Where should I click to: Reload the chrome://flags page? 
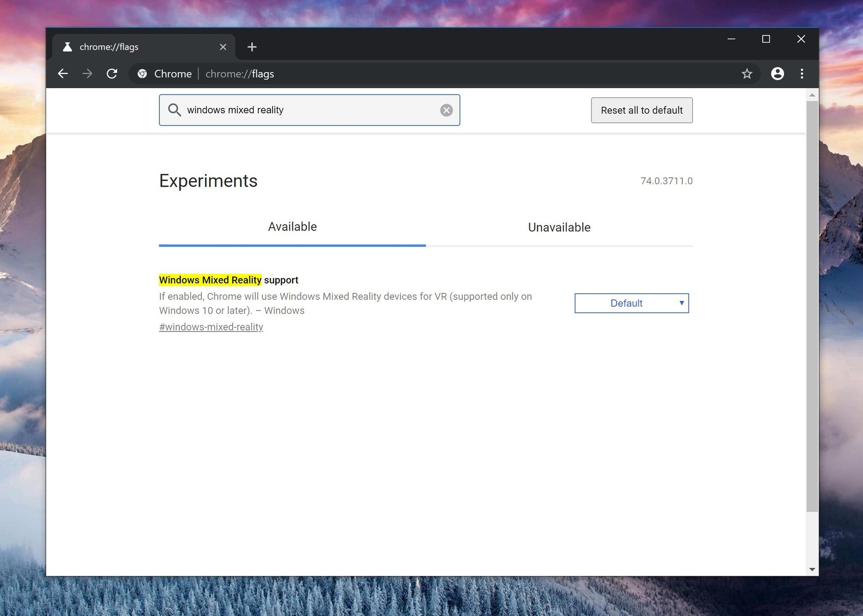point(112,74)
